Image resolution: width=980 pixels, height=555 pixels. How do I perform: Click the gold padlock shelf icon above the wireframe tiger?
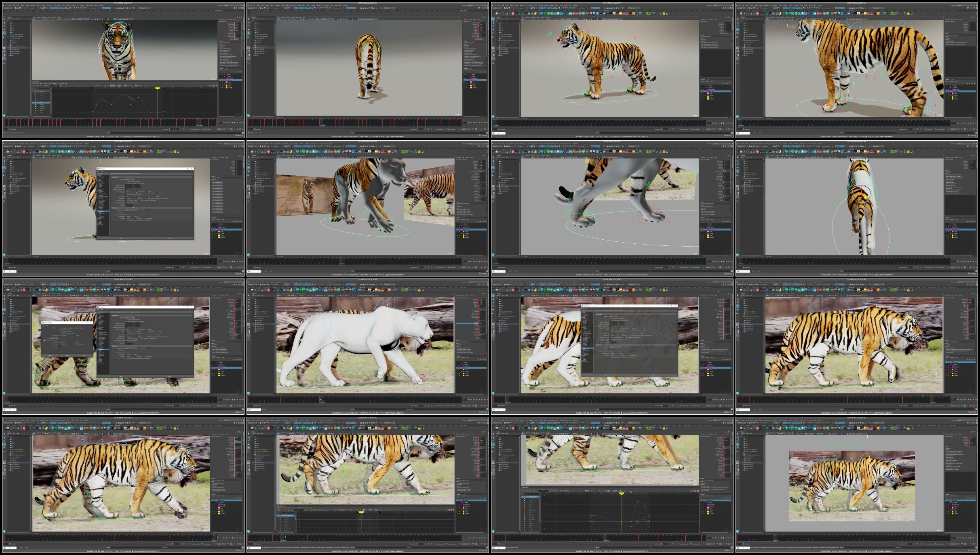(175, 289)
